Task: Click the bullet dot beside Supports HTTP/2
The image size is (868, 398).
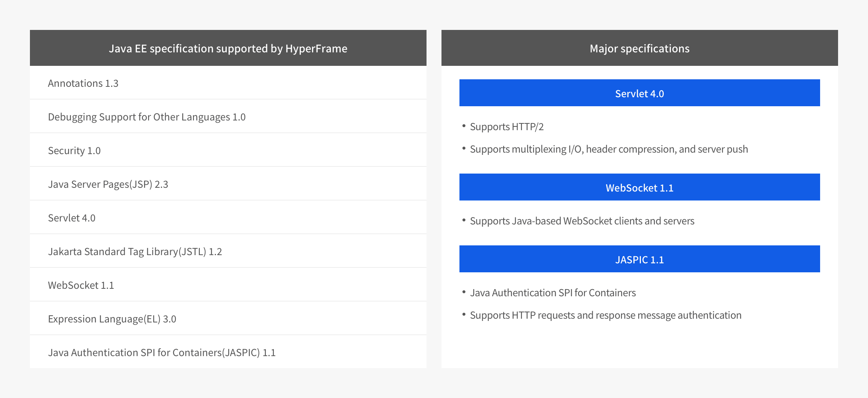Action: 464,126
